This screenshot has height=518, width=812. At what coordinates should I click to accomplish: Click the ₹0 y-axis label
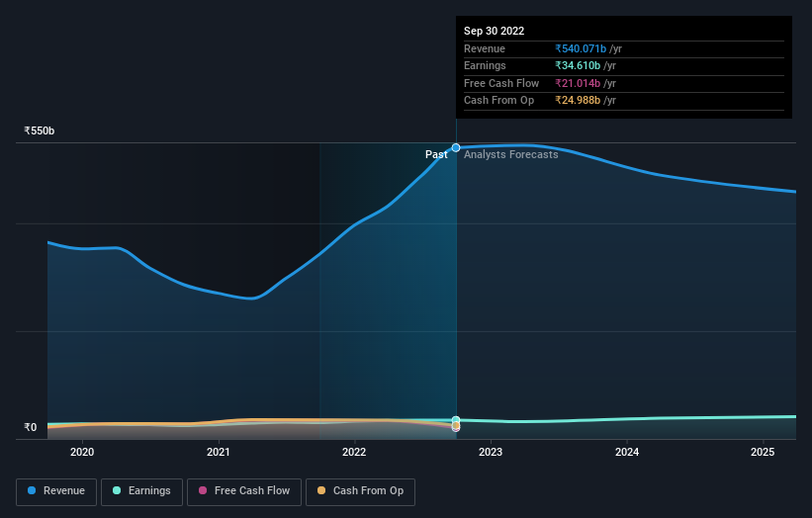pos(30,427)
